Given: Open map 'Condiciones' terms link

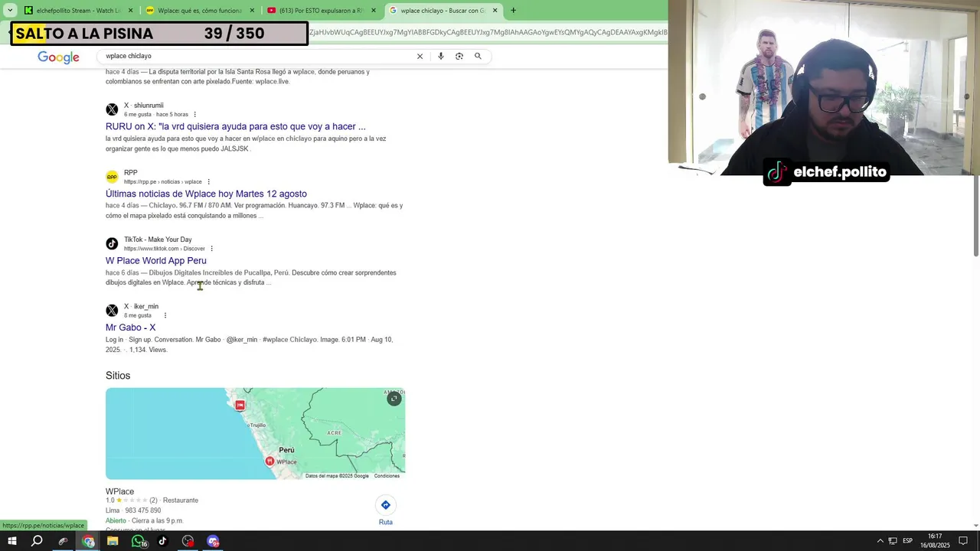Looking at the screenshot, I should click(387, 476).
